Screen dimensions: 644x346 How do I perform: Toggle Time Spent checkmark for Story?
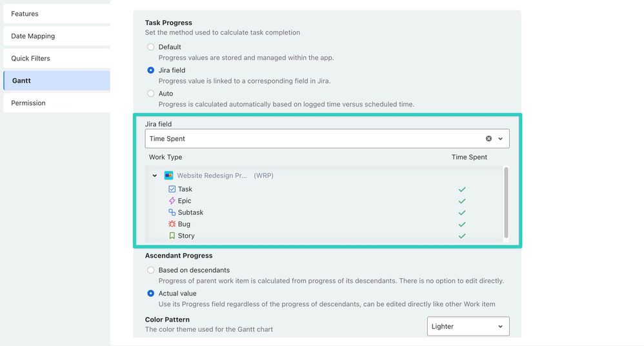[x=462, y=236]
